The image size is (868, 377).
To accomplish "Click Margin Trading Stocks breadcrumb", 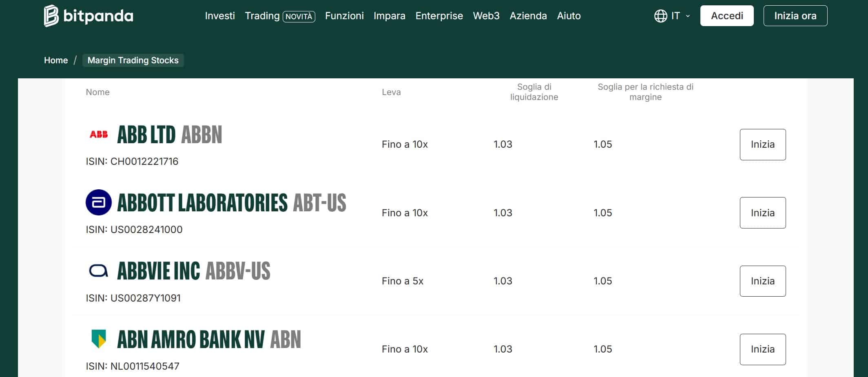I will (x=133, y=60).
